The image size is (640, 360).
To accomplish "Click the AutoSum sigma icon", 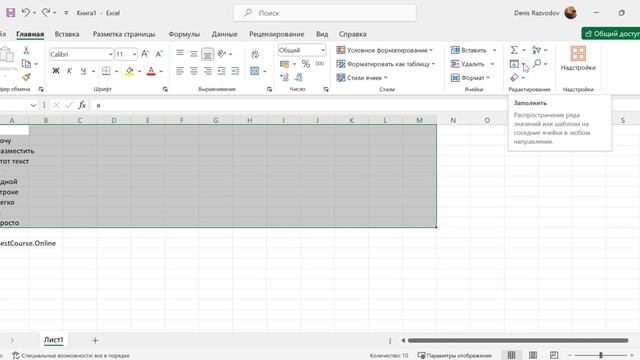I will [x=514, y=50].
